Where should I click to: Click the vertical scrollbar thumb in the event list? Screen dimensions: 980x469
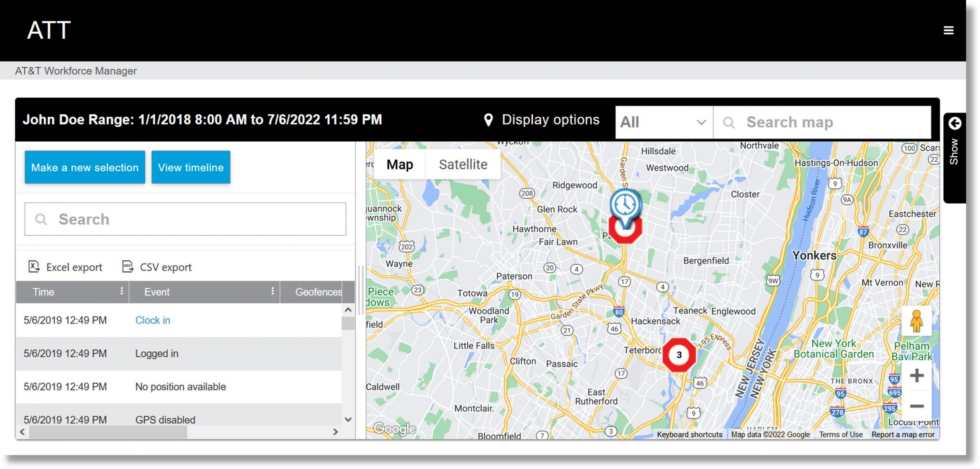(x=348, y=323)
